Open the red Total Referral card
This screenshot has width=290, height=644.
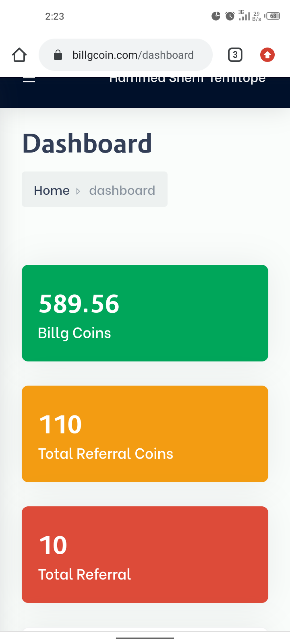coord(145,555)
